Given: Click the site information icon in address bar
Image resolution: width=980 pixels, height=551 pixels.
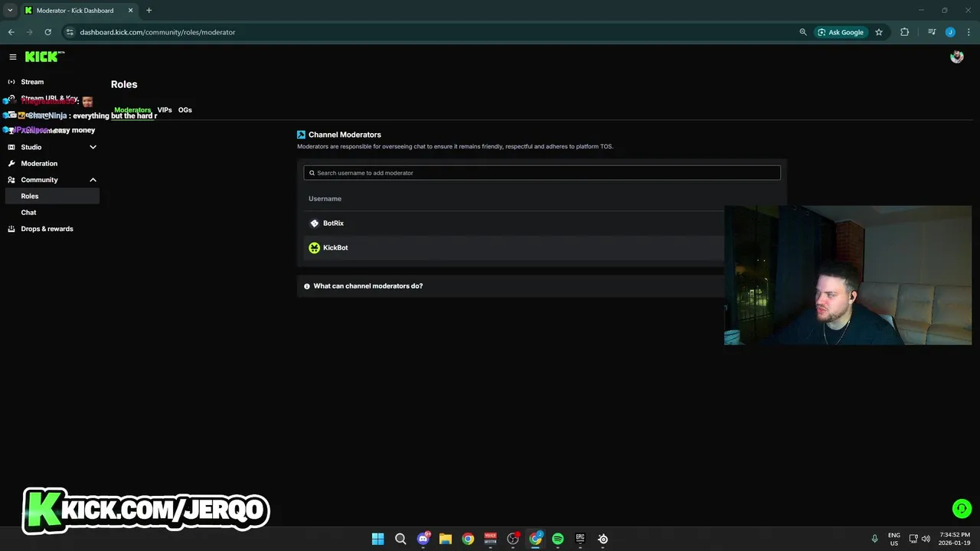Looking at the screenshot, I should [x=69, y=32].
